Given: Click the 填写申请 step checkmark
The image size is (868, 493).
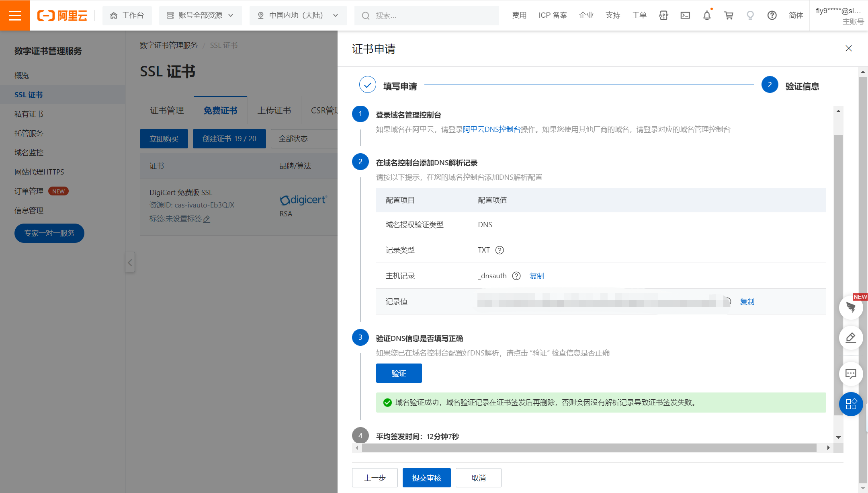Looking at the screenshot, I should [x=368, y=85].
